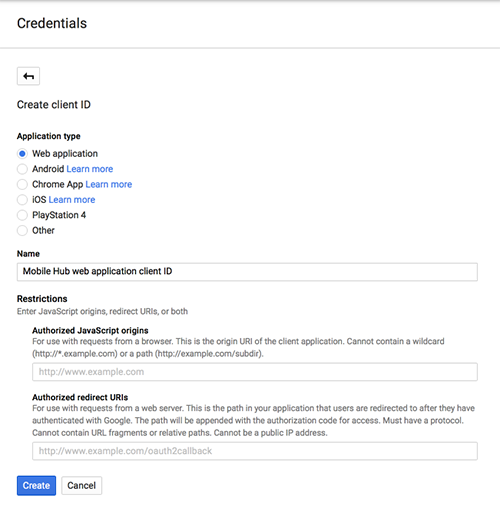500x511 pixels.
Task: Click the back arrow icon
Action: [28, 76]
